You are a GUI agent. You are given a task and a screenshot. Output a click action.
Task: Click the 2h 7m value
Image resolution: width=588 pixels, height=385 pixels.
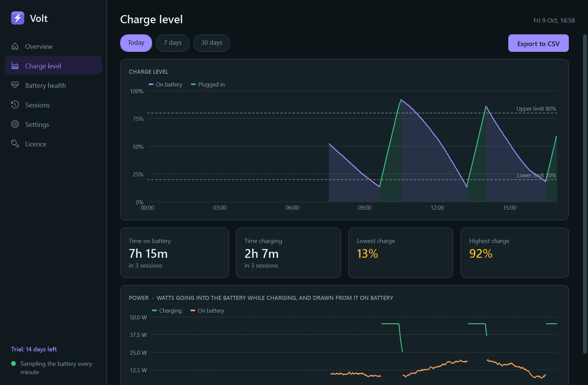click(262, 253)
